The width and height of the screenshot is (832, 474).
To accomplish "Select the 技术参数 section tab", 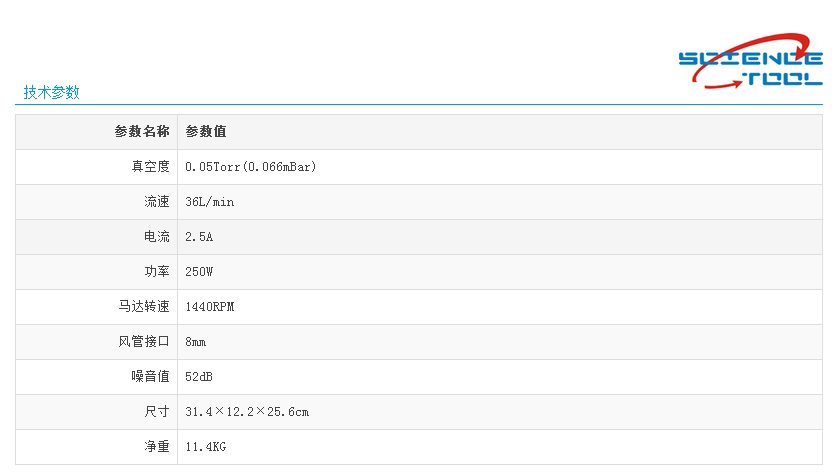I will [x=52, y=92].
